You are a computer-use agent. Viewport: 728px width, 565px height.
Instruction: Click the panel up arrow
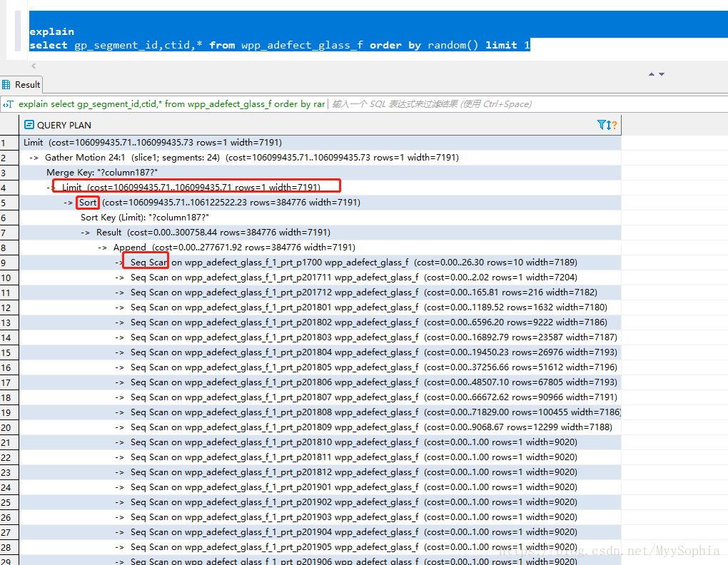(652, 74)
